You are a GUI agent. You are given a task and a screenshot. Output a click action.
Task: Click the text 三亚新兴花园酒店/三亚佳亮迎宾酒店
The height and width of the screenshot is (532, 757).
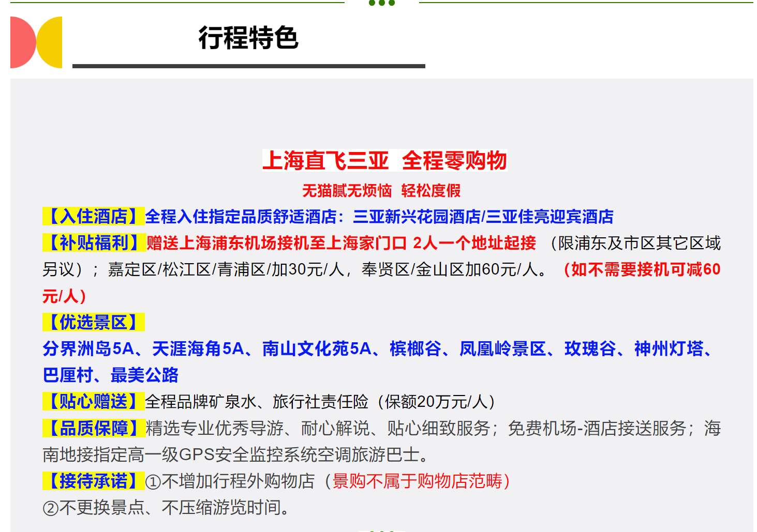coord(483,216)
